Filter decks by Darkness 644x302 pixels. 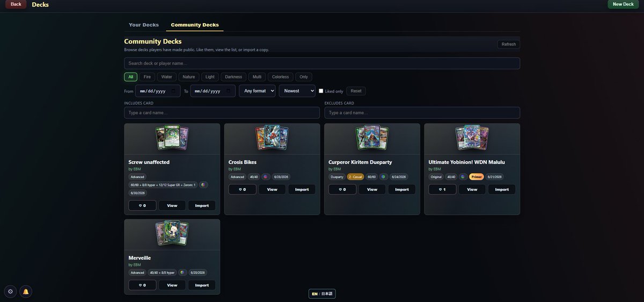click(233, 77)
